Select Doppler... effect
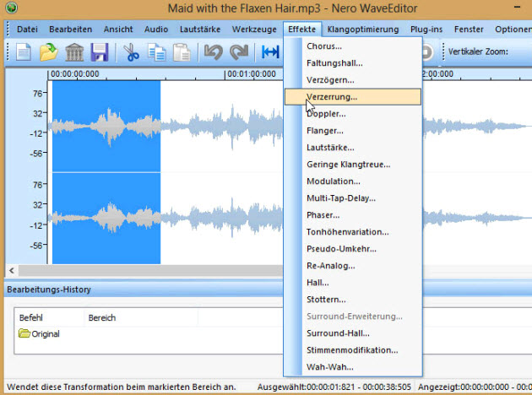The image size is (532, 395). (x=353, y=114)
